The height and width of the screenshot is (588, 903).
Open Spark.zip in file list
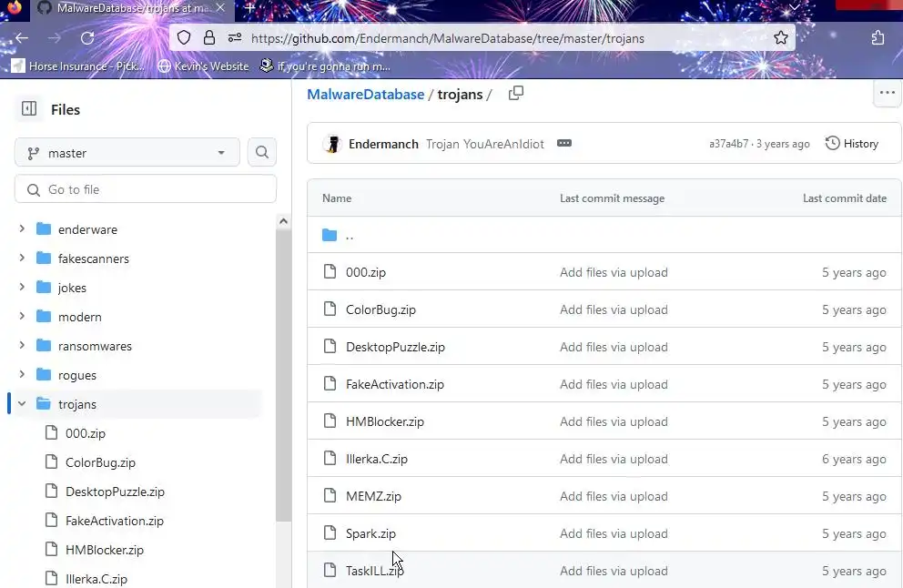click(x=370, y=534)
